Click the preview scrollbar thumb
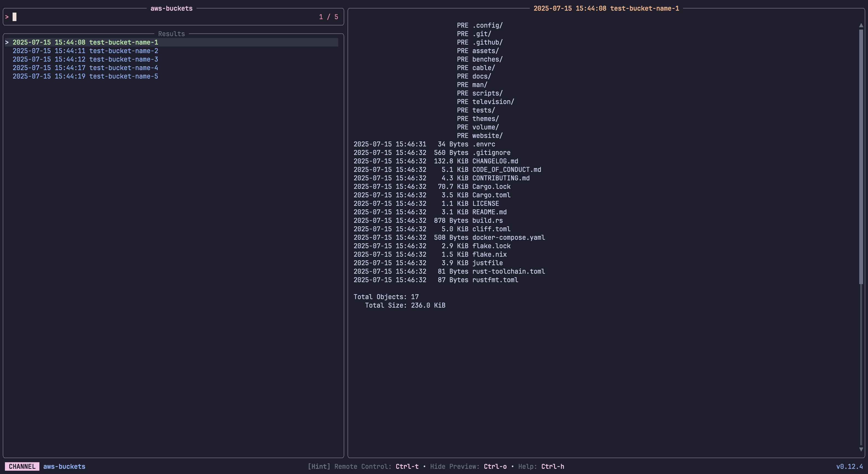This screenshot has width=868, height=474. [x=861, y=157]
